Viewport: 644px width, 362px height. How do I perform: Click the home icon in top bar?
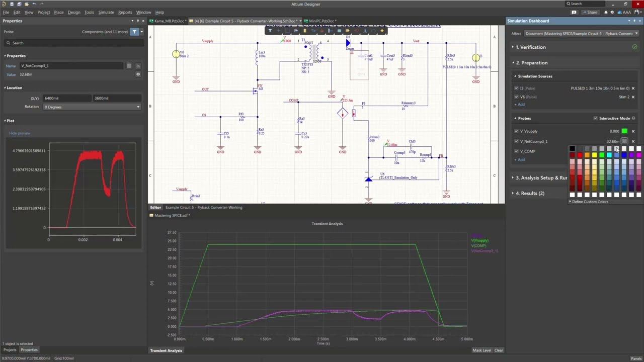(606, 12)
